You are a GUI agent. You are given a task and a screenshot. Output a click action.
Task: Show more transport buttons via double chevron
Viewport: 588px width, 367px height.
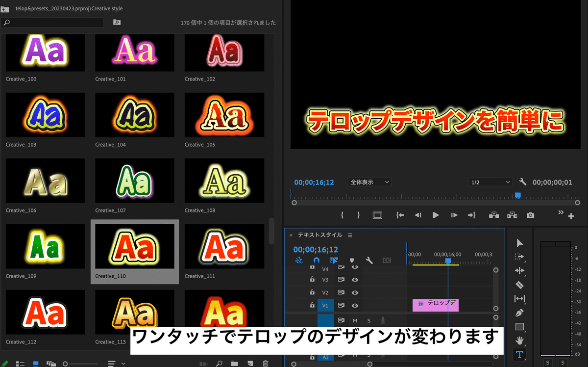pos(561,212)
